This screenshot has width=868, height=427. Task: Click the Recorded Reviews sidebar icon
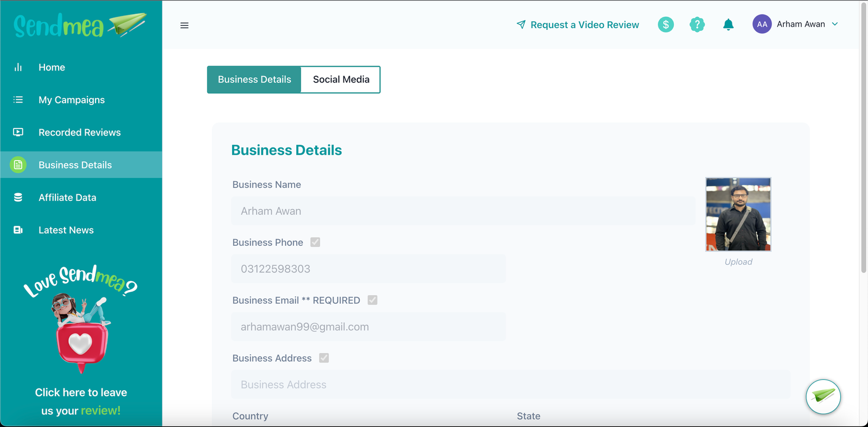(18, 132)
